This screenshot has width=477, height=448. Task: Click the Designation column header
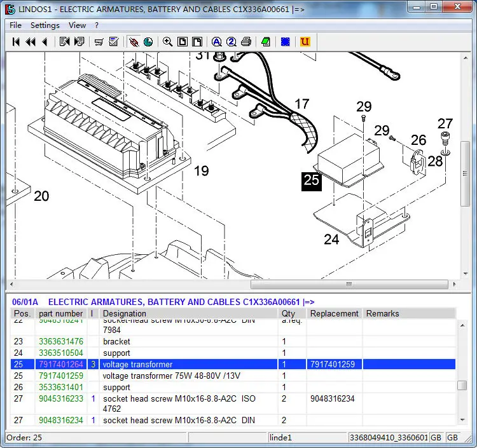[189, 313]
